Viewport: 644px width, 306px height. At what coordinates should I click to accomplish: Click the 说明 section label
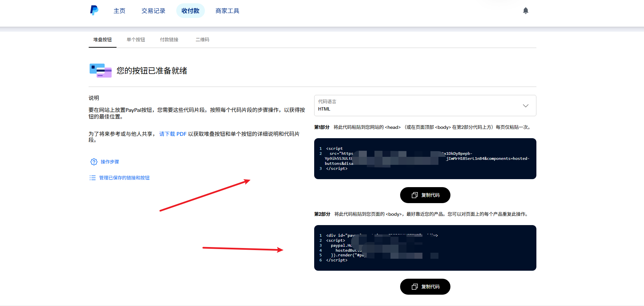pos(94,98)
